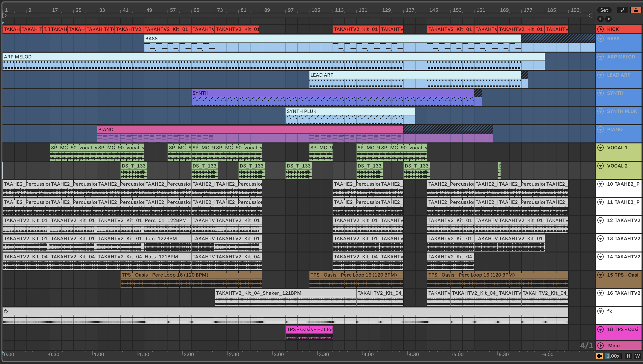The width and height of the screenshot is (643, 364).
Task: Jump to previous locator arrow
Action: point(600,19)
